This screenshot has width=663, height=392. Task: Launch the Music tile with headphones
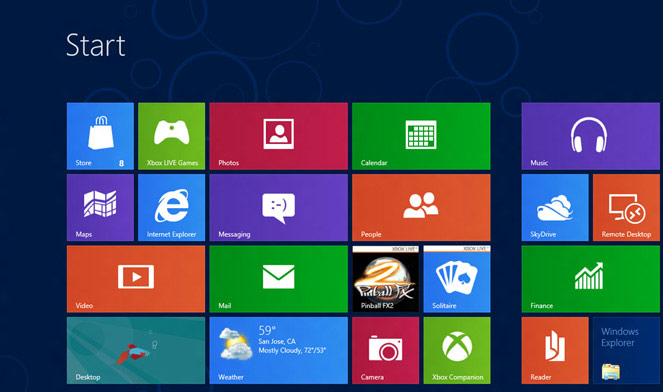591,136
